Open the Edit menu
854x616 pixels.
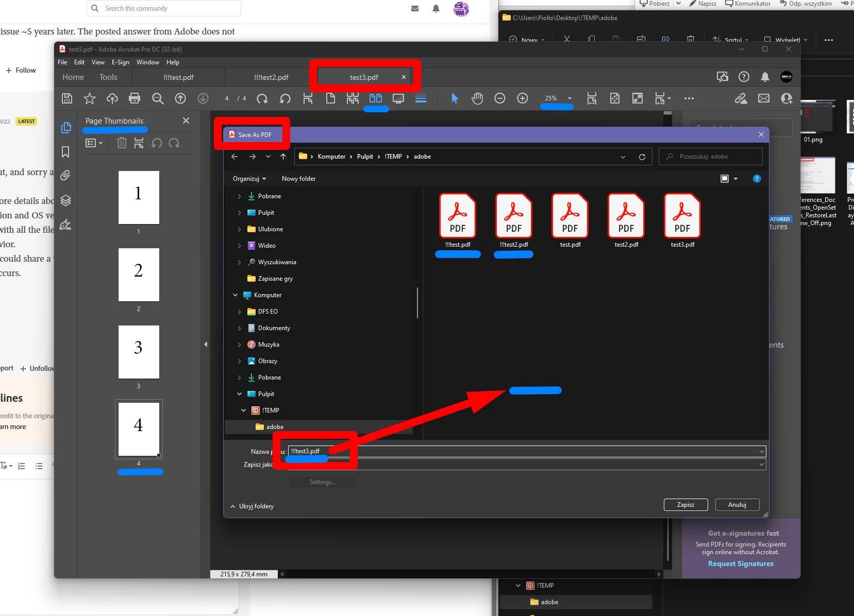79,62
